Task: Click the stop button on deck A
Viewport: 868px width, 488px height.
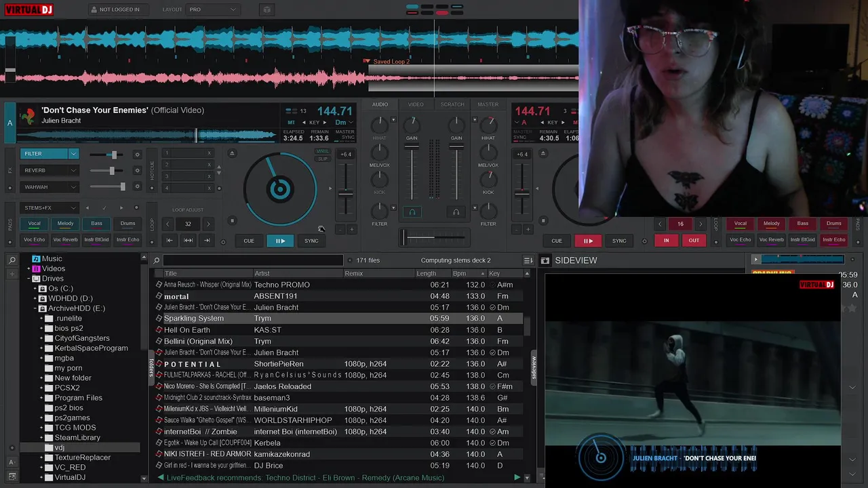Action: click(232, 220)
